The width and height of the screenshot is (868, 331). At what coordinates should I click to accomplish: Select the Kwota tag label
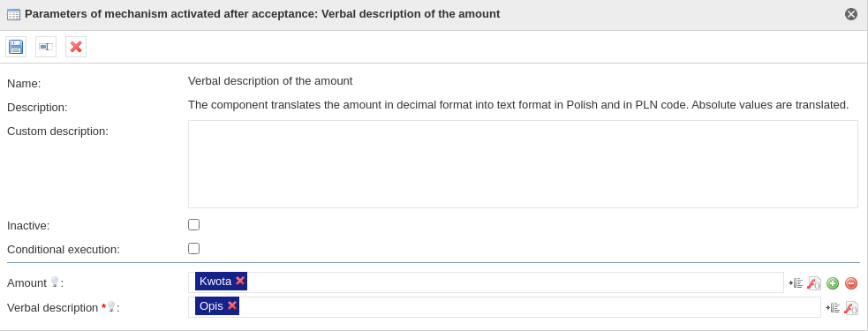(215, 282)
